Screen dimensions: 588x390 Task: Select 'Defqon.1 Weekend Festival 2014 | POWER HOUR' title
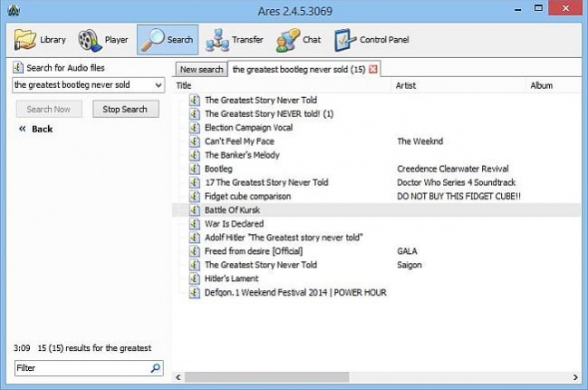[295, 292]
